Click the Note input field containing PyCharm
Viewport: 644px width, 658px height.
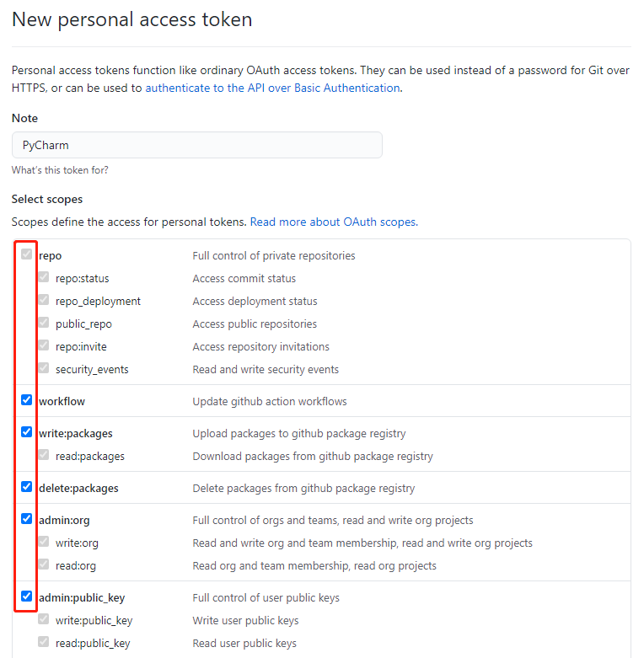[x=197, y=145]
